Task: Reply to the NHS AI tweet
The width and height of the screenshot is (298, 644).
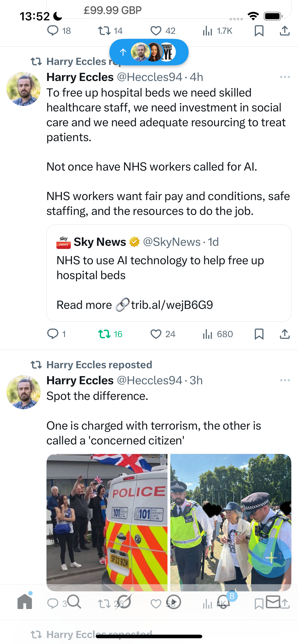Action: (53, 334)
